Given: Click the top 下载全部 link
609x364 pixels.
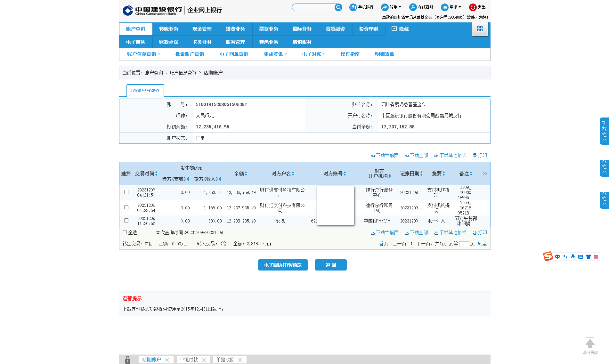Looking at the screenshot, I should 416,156.
